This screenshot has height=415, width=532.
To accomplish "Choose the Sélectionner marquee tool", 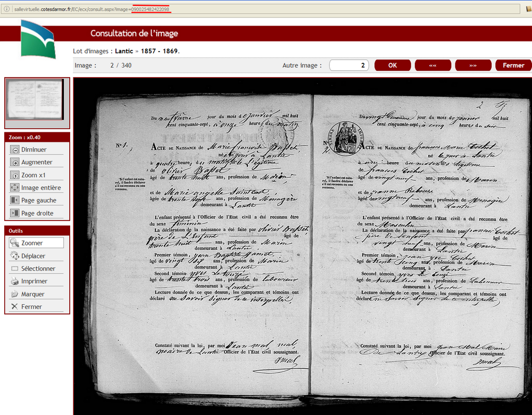I will [x=15, y=269].
